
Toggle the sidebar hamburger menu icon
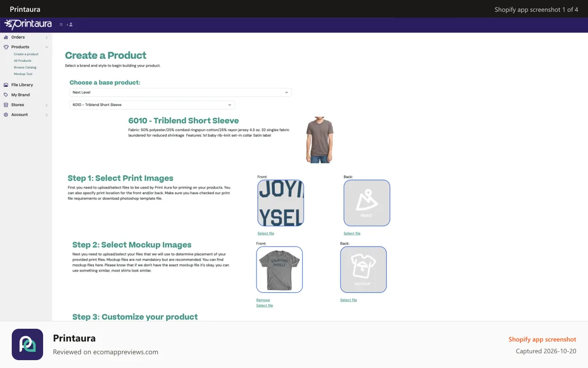pos(61,25)
